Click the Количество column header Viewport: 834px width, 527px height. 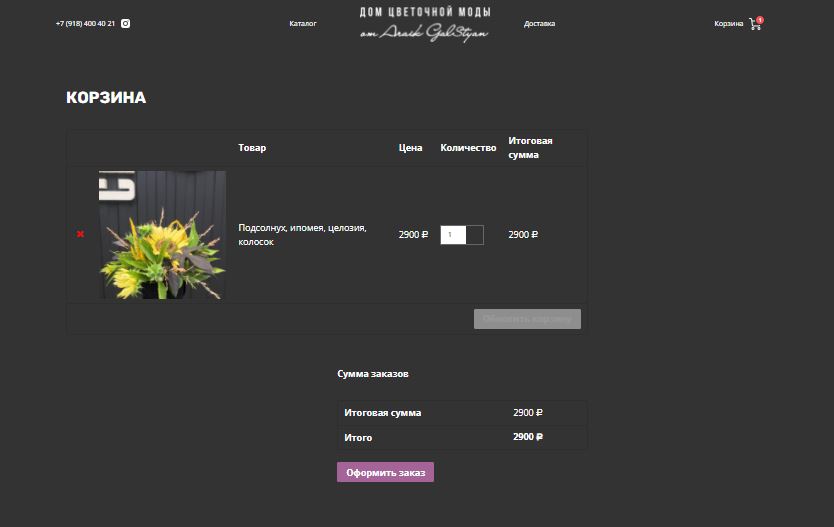pos(468,148)
